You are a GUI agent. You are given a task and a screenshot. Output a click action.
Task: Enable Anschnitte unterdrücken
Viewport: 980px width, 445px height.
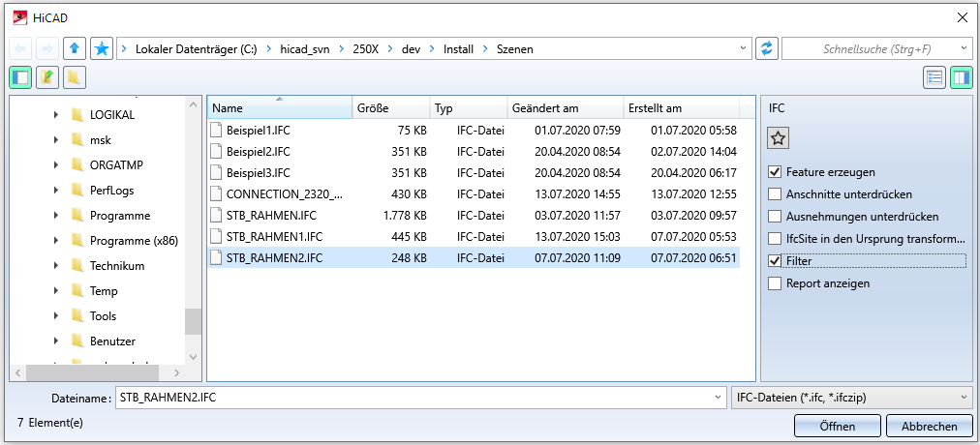coord(775,194)
